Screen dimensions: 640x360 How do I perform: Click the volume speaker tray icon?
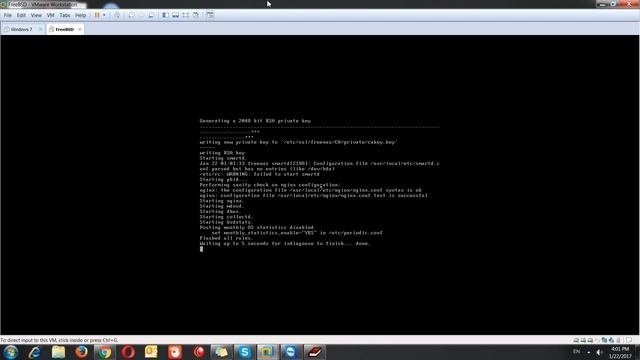coord(600,352)
